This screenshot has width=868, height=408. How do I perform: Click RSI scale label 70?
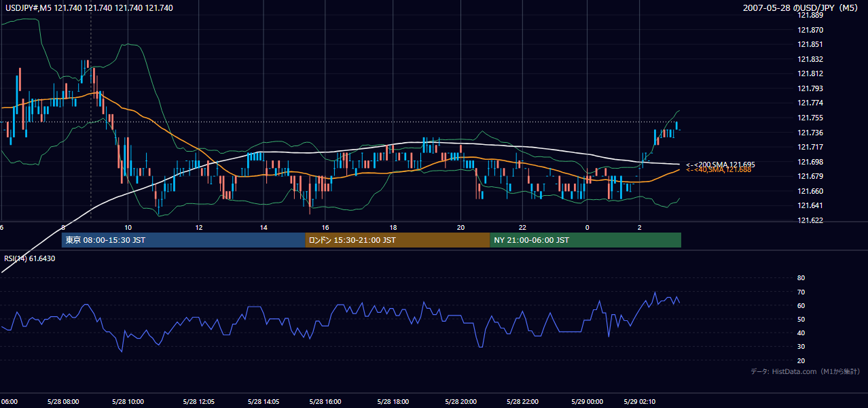coord(801,292)
